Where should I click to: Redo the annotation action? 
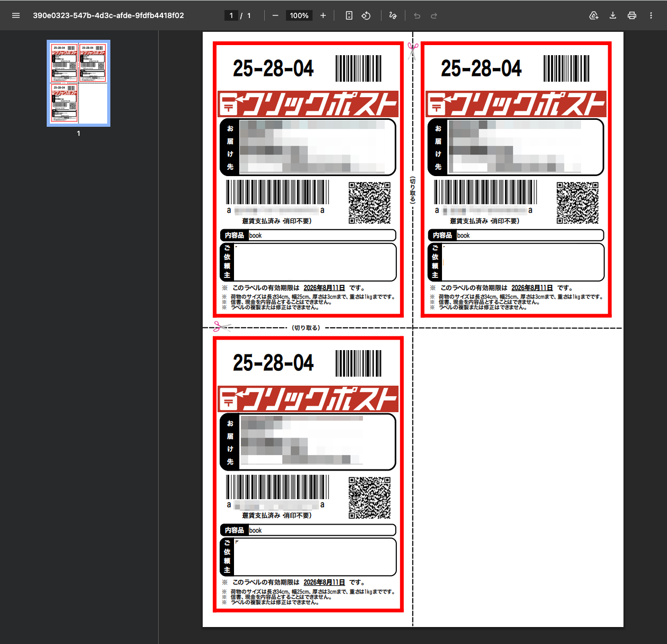(x=434, y=15)
